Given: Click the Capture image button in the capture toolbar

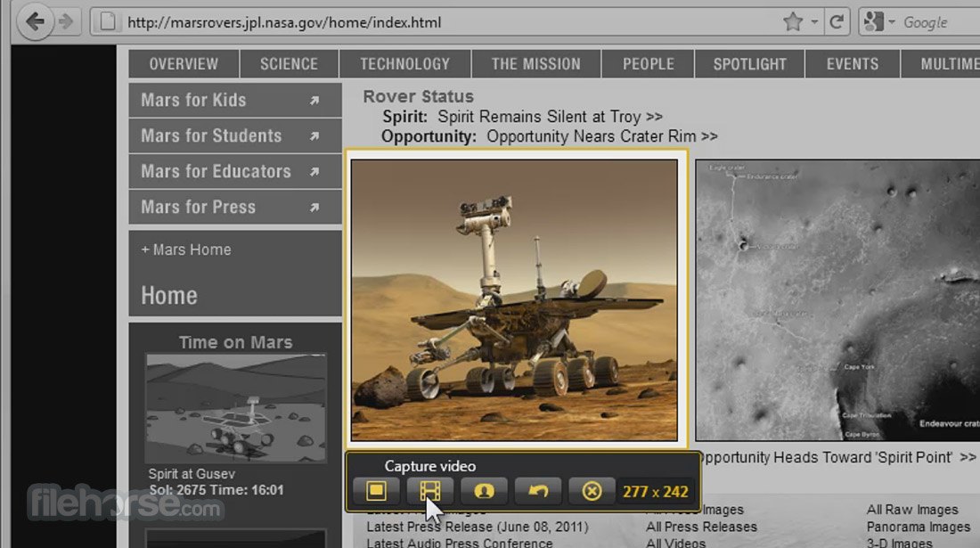Looking at the screenshot, I should pos(376,491).
